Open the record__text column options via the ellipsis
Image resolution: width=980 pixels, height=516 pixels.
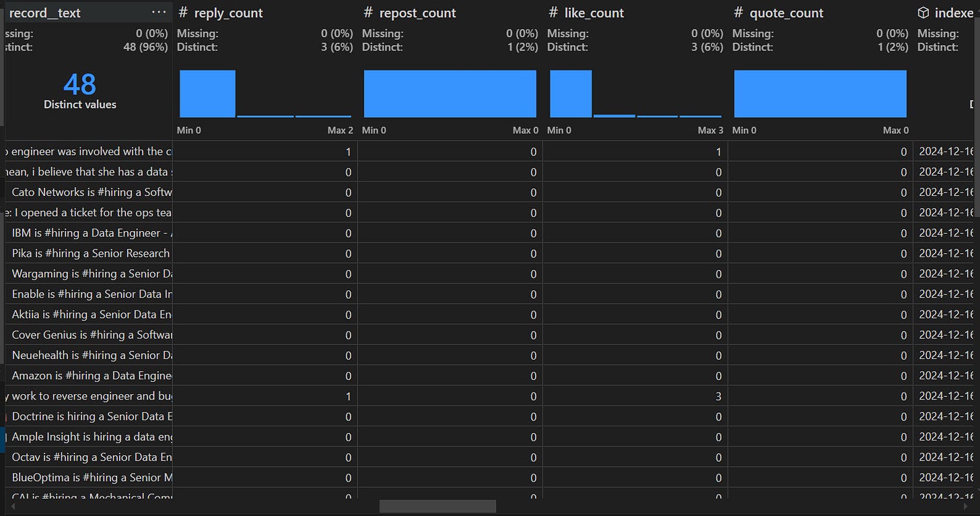(158, 11)
